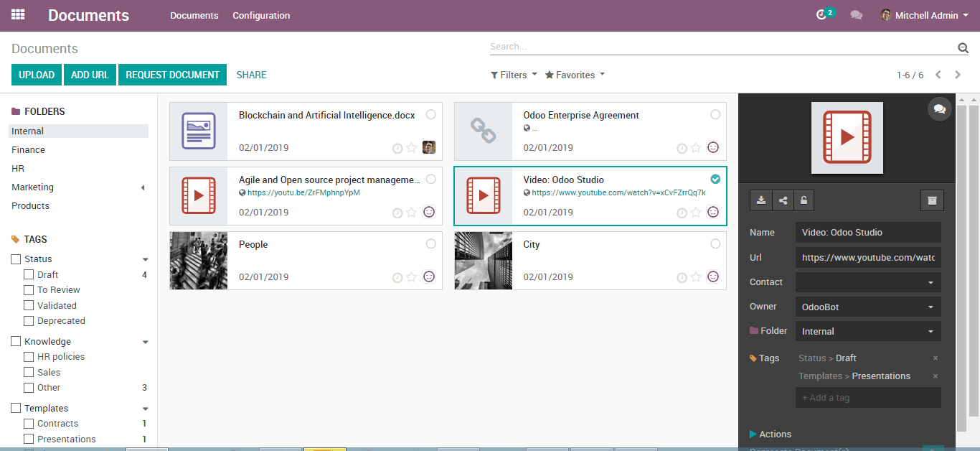Image resolution: width=980 pixels, height=451 pixels.
Task: Open the conversations icon in the top bar
Action: (856, 14)
